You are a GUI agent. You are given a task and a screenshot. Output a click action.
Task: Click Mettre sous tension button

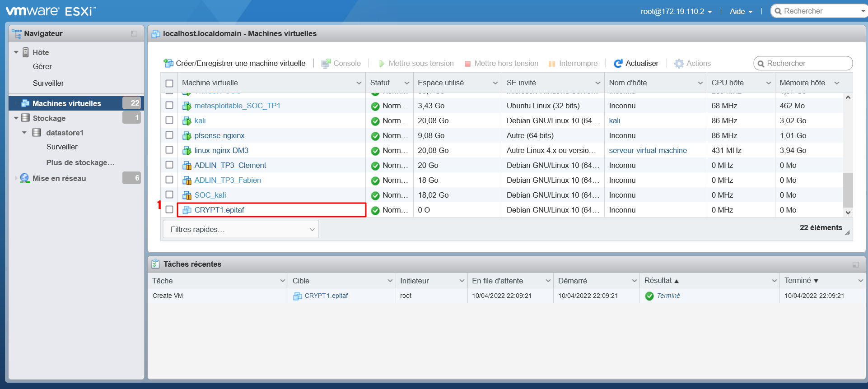(x=416, y=64)
